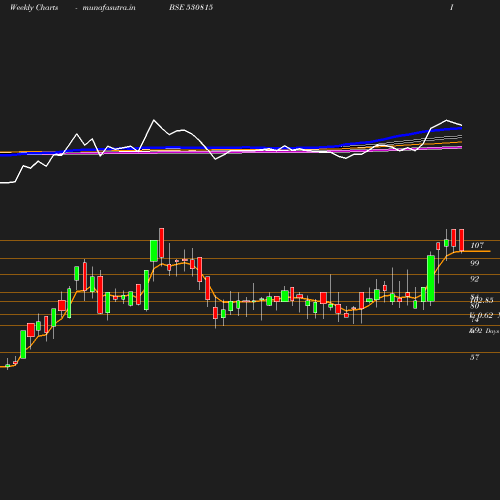Click the 'munafasutra.in' site label
The height and width of the screenshot is (500, 500).
[x=109, y=7]
